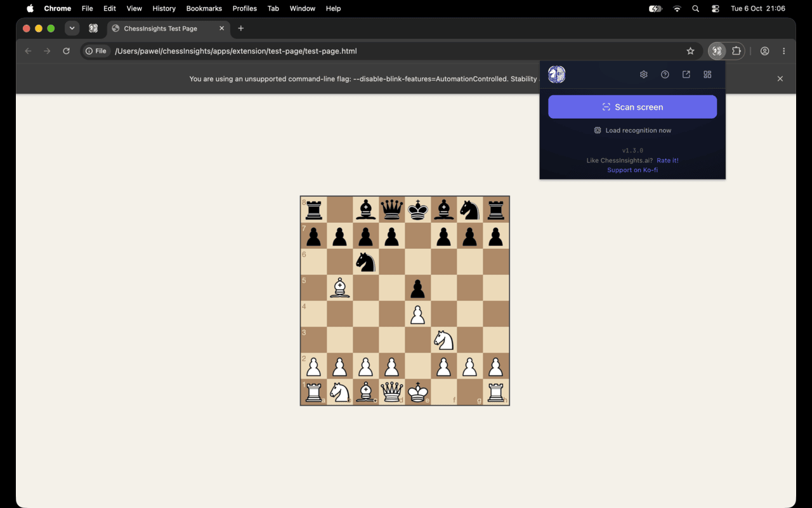Screen dimensions: 812x508
Task: Select the black knight on c6
Action: 366,262
